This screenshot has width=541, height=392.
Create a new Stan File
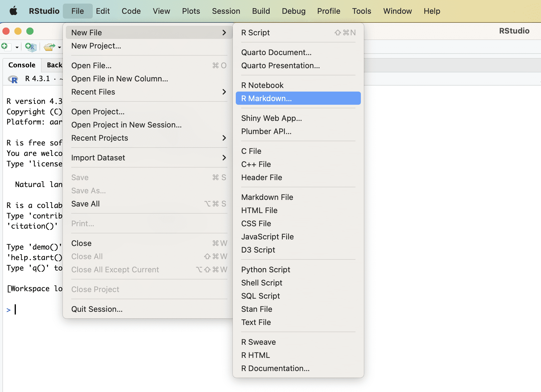click(298, 309)
